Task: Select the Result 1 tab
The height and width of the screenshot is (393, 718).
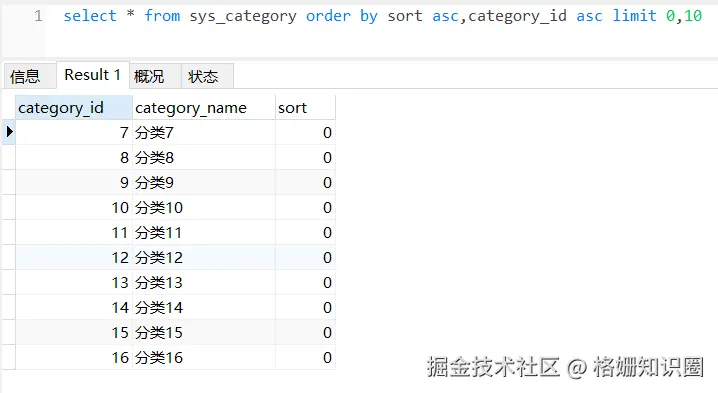Action: click(92, 75)
